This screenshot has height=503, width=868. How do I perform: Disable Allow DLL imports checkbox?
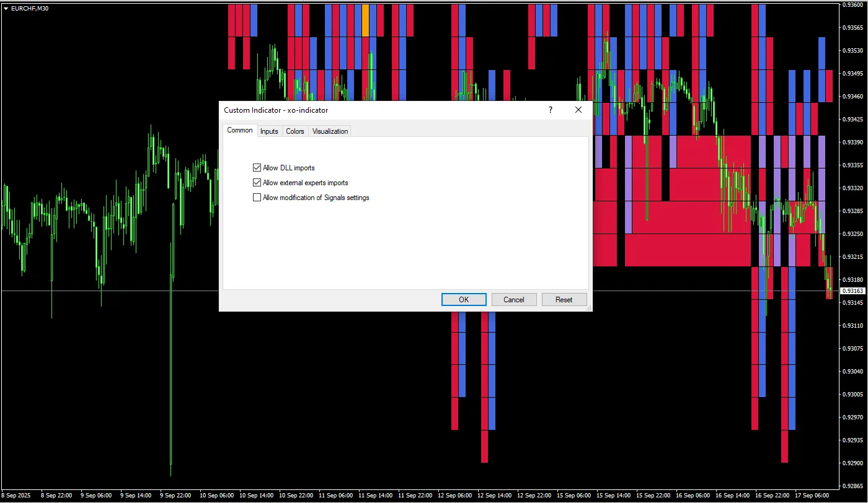[x=257, y=168]
